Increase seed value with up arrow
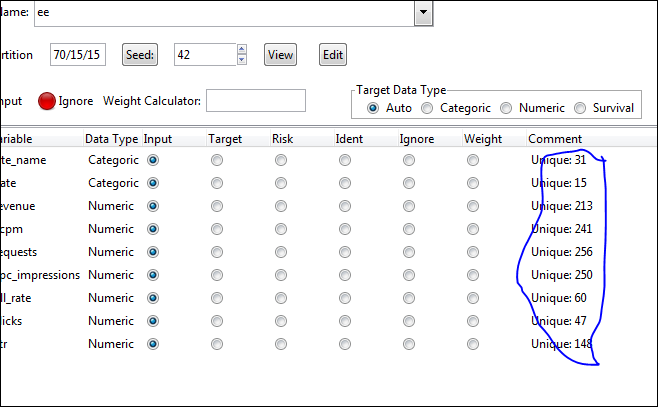Image resolution: width=658 pixels, height=407 pixels. point(241,49)
